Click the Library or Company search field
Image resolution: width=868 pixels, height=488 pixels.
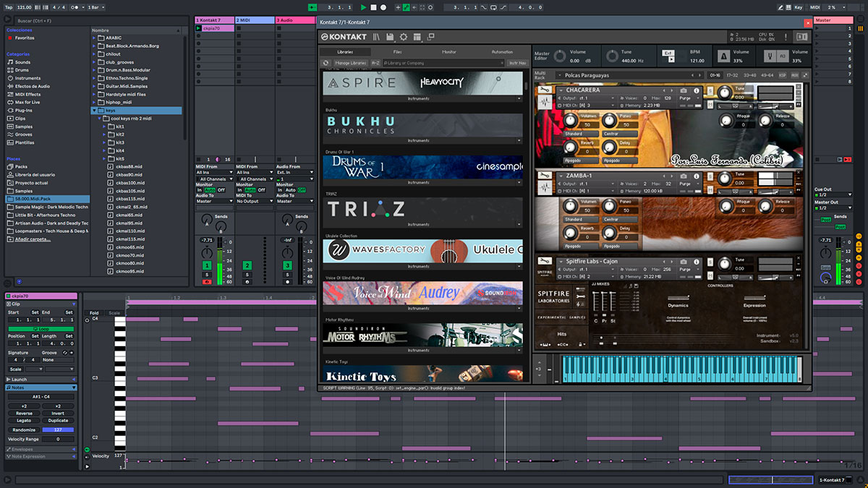[443, 63]
